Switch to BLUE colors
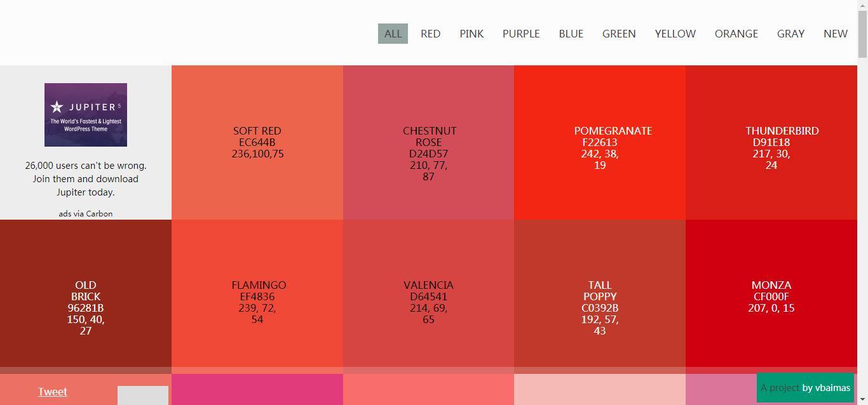Image resolution: width=868 pixels, height=405 pixels. click(x=571, y=34)
